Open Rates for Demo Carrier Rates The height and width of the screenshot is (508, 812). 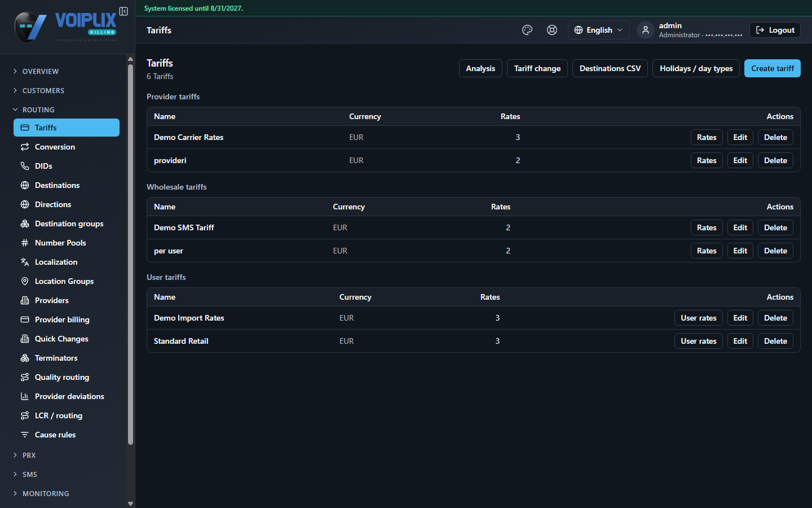(707, 137)
